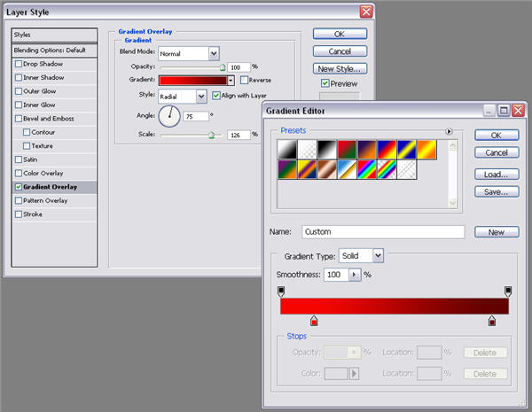Select the copper gradient preset

tap(327, 171)
